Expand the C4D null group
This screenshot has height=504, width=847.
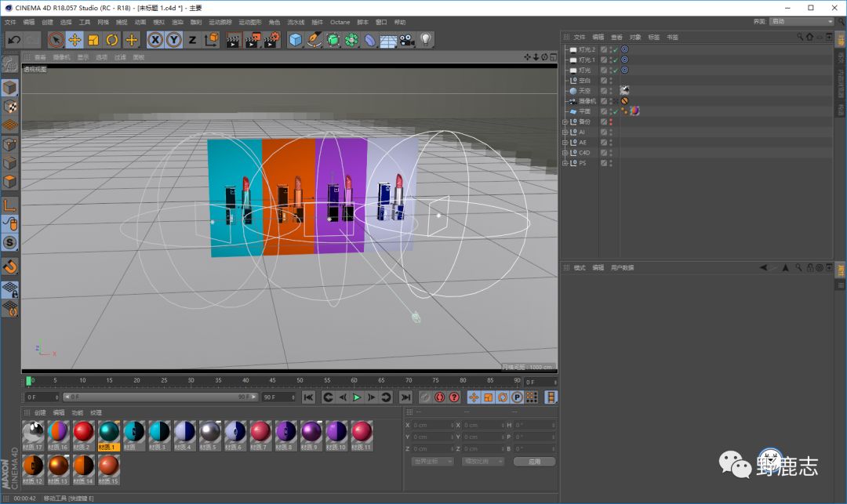pyautogui.click(x=565, y=153)
